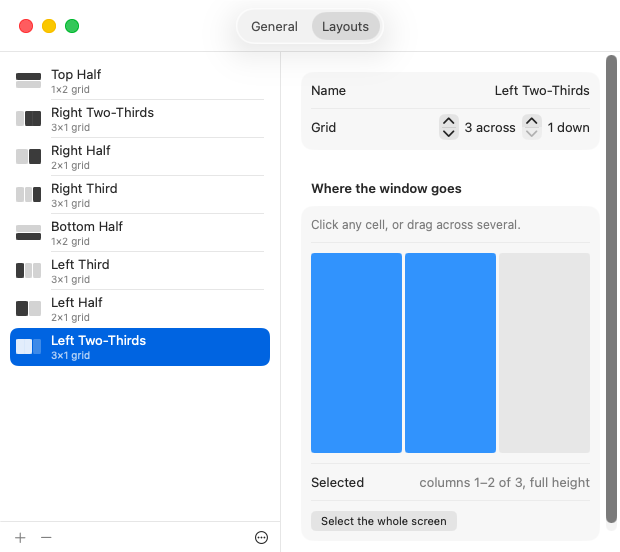Increase the across grid columns stepper
Image resolution: width=620 pixels, height=552 pixels.
(x=448, y=122)
